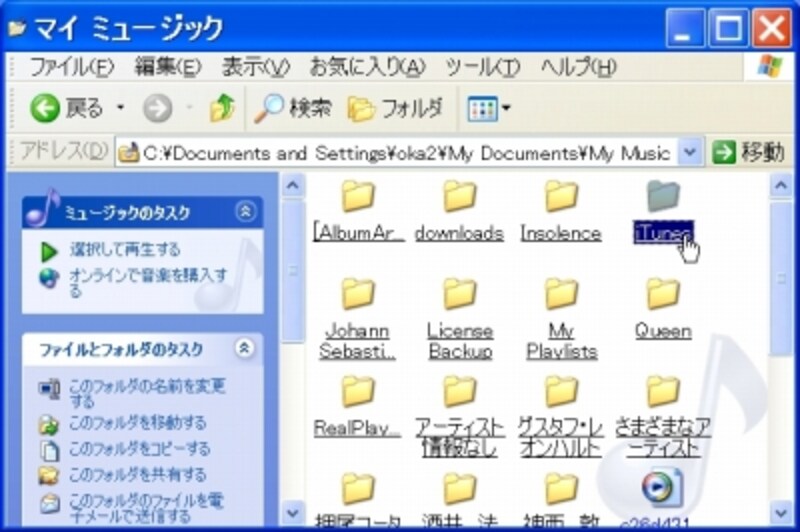Toggle the Folders (フォルダ) pane
Image resolution: width=800 pixels, height=532 pixels.
[395, 109]
